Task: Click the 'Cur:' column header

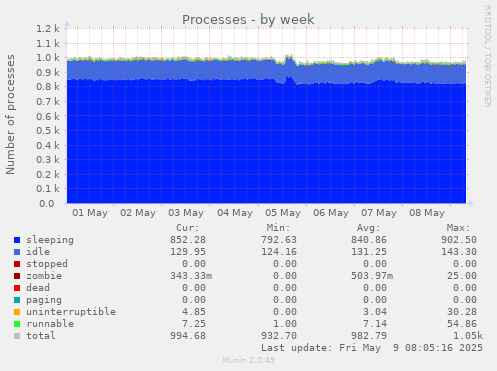Action: 188,228
